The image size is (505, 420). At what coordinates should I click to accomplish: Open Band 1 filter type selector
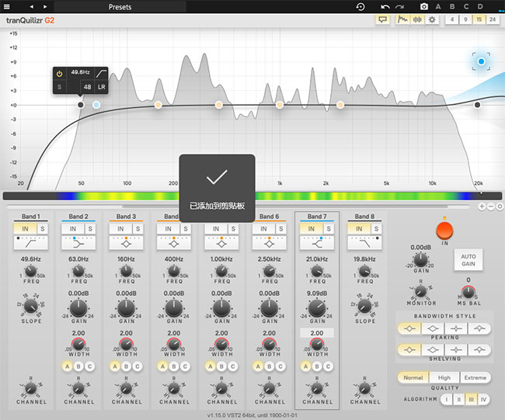[30, 243]
